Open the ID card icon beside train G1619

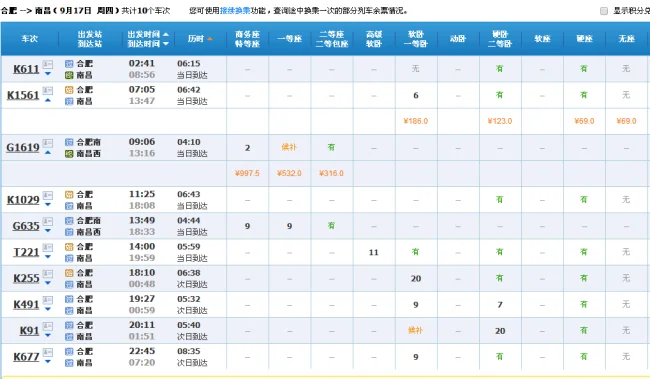click(48, 143)
